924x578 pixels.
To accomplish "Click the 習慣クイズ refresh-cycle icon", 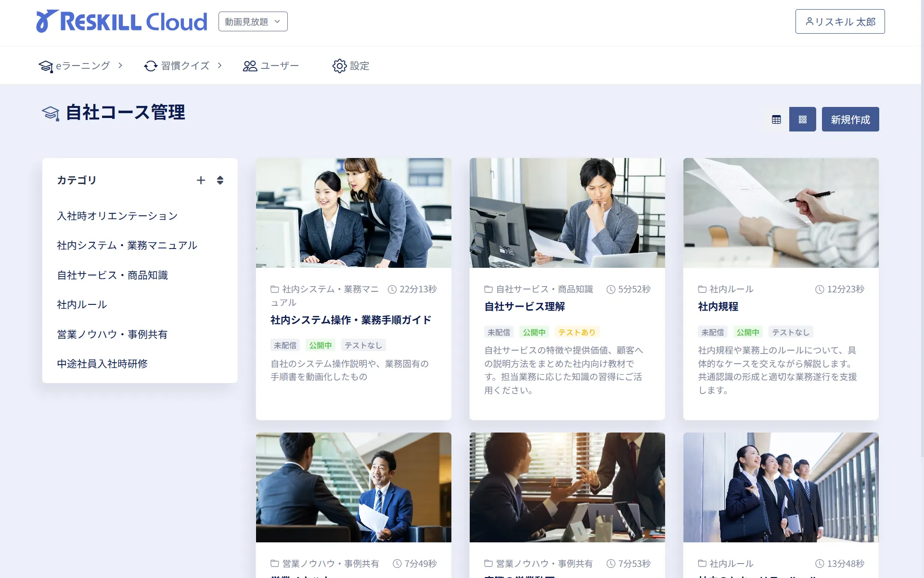I will (x=151, y=66).
